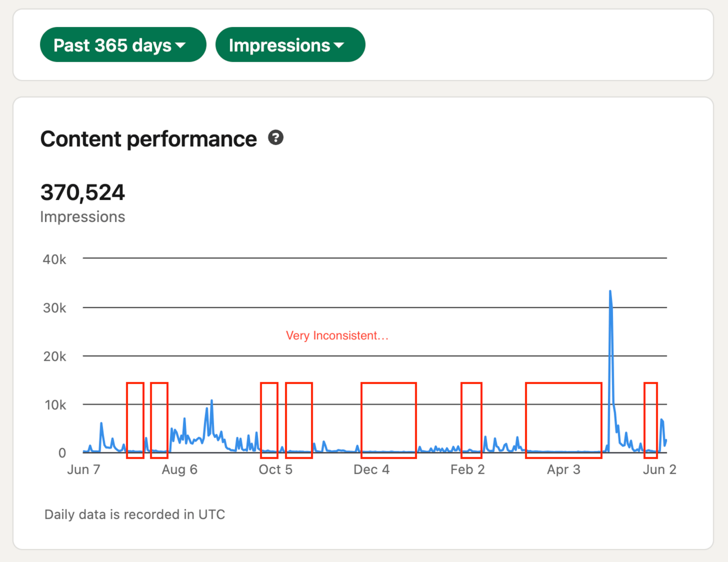Select the Content performance heading
Image resolution: width=728 pixels, height=562 pixels.
pyautogui.click(x=149, y=139)
